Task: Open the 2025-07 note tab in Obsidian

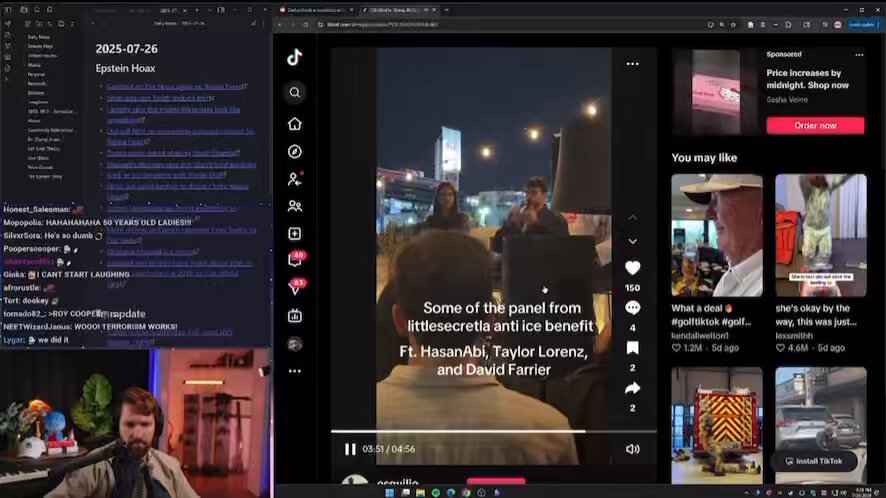Action: pyautogui.click(x=171, y=10)
